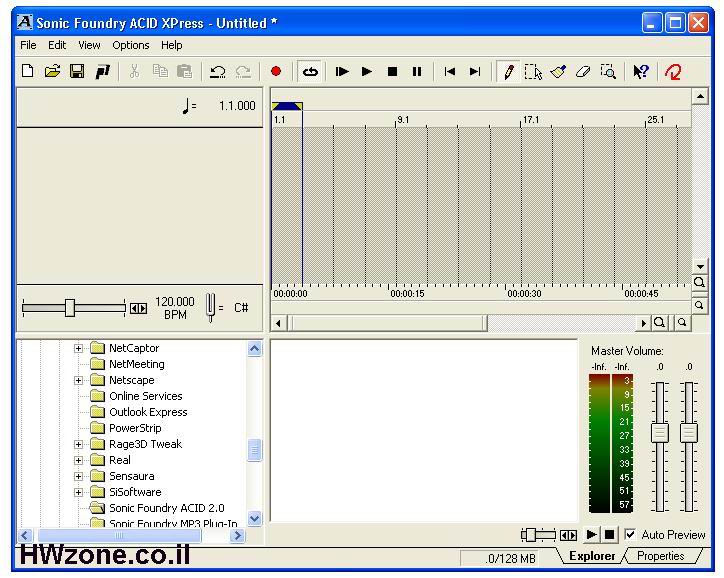Screen dimensions: 724x578
Task: Go to start of project
Action: [449, 72]
